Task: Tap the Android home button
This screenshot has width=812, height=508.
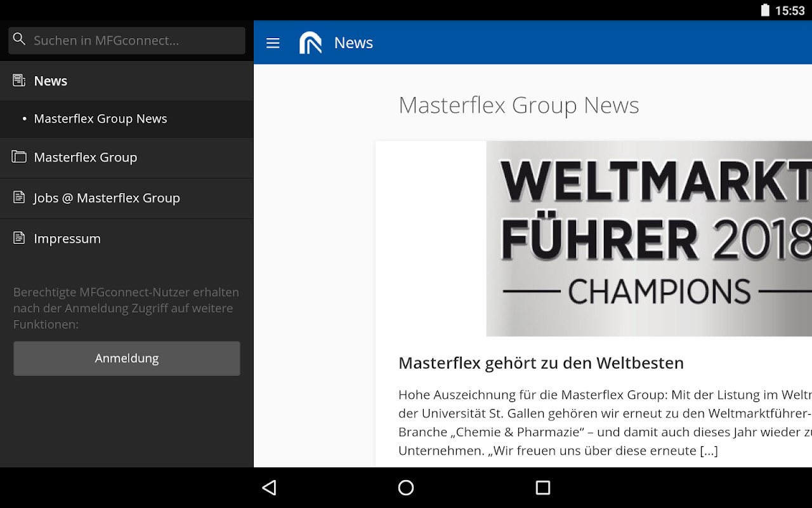Action: pos(406,487)
